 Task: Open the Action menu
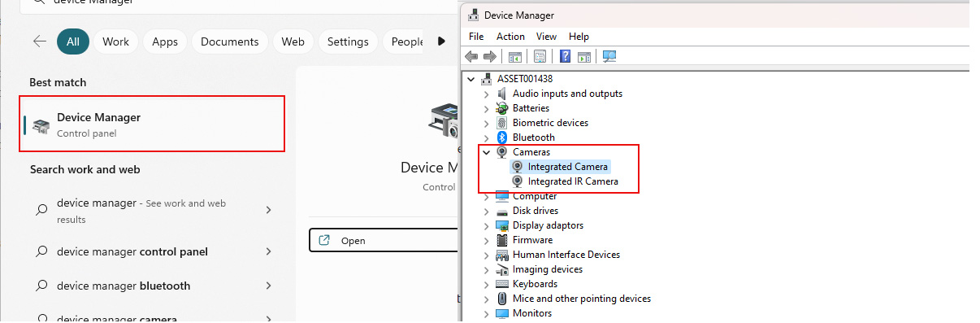(510, 37)
